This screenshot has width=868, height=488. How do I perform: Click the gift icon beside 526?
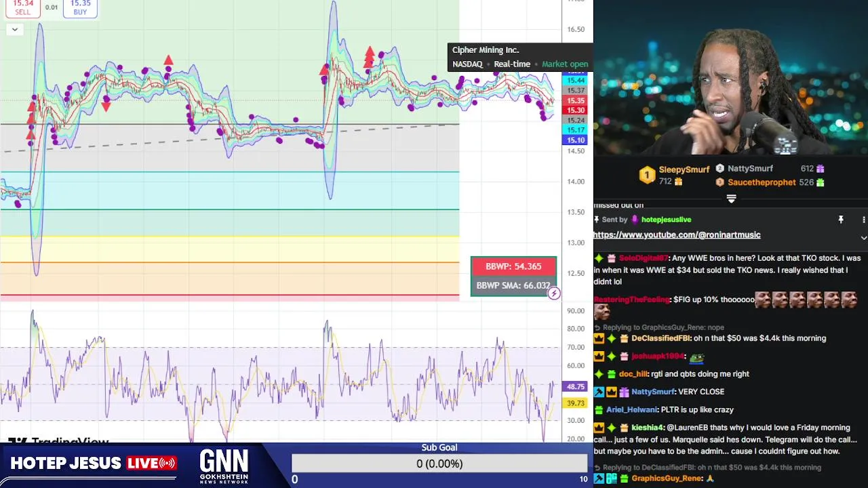(820, 182)
